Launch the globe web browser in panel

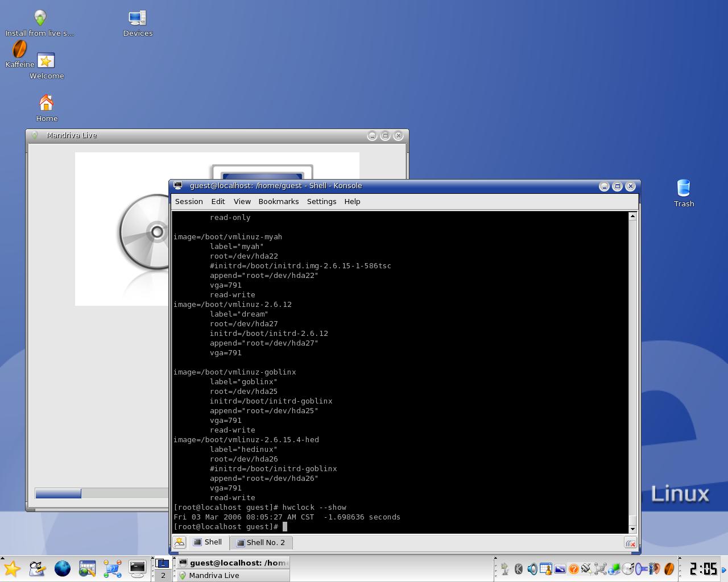point(63,568)
